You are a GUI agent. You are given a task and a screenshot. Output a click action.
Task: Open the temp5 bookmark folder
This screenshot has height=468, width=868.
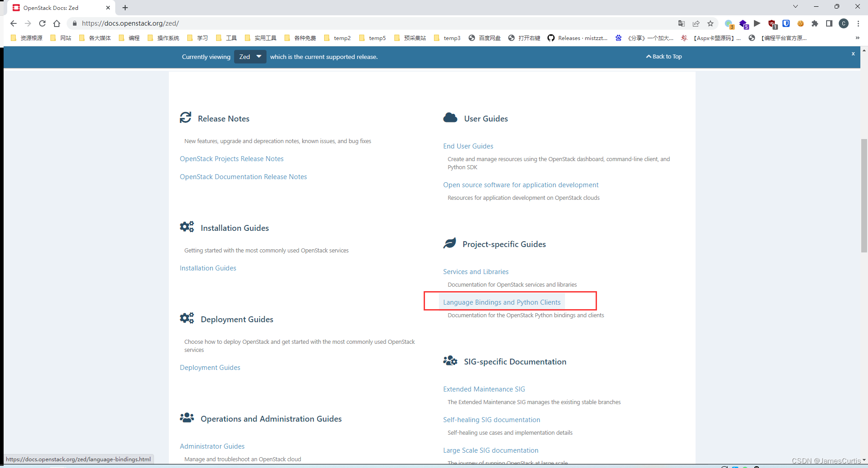[373, 38]
